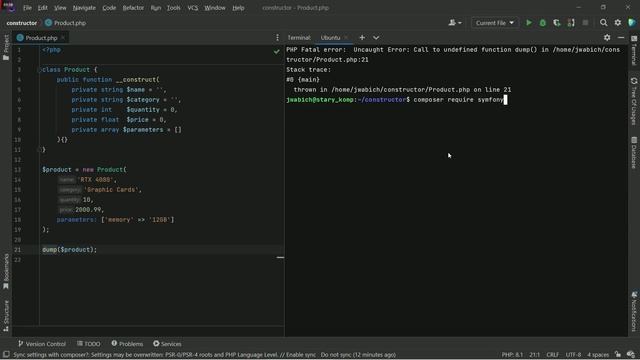Run with coverage icon in toolbar
The image size is (640, 360).
557,23
